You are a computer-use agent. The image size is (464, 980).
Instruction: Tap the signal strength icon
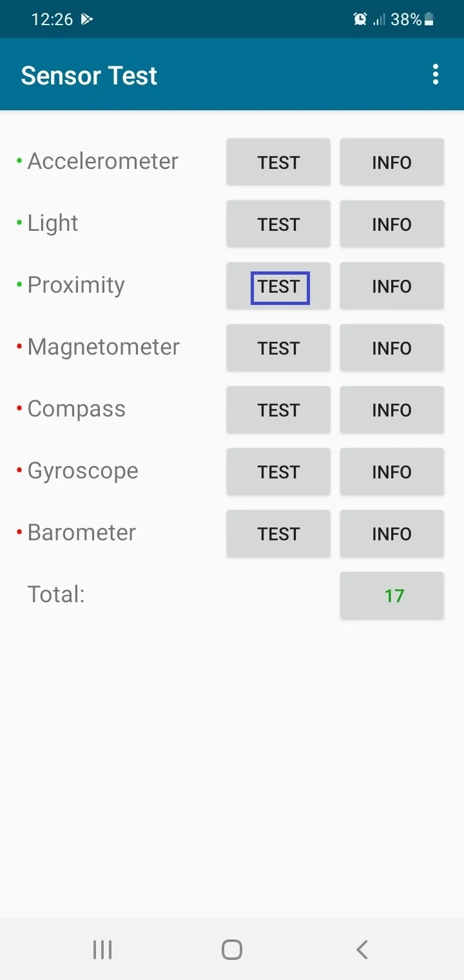380,19
